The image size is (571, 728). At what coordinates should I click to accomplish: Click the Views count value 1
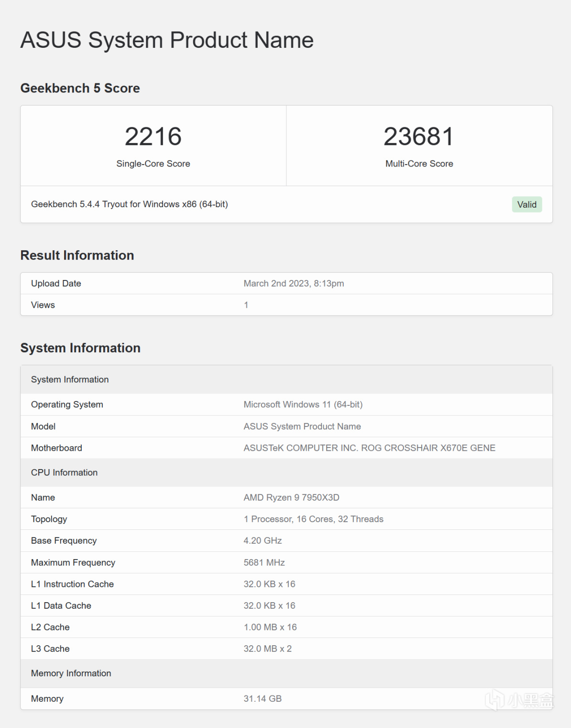click(246, 305)
